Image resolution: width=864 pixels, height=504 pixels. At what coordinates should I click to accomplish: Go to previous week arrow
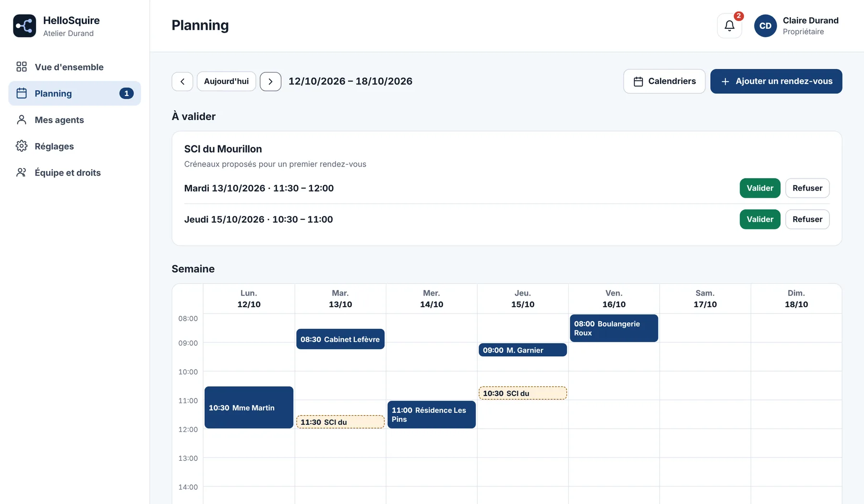pos(182,82)
